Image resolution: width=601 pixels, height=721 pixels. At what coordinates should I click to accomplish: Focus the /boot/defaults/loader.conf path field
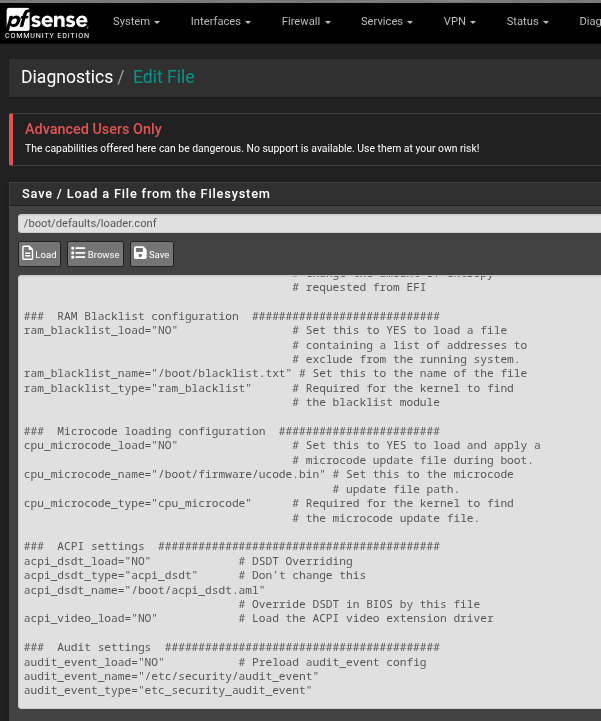tap(300, 223)
